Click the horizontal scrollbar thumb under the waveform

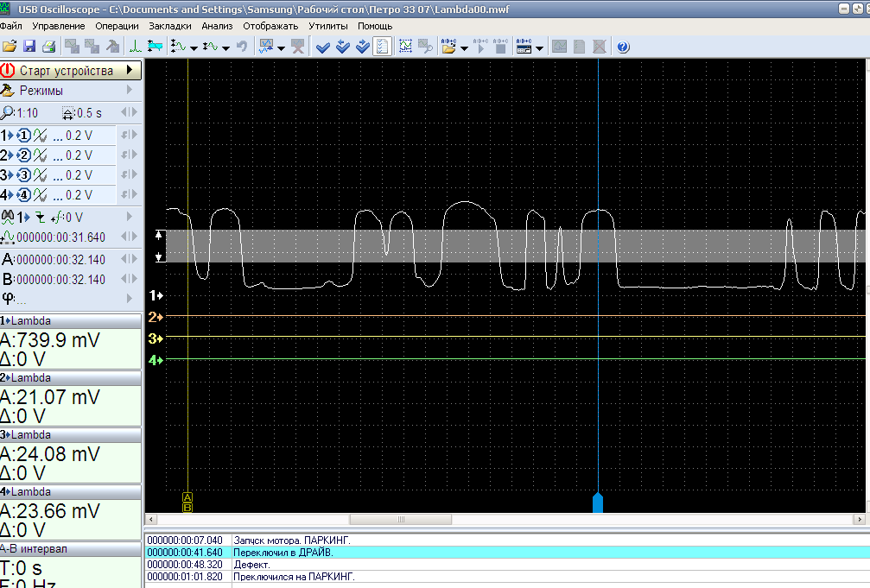(400, 520)
